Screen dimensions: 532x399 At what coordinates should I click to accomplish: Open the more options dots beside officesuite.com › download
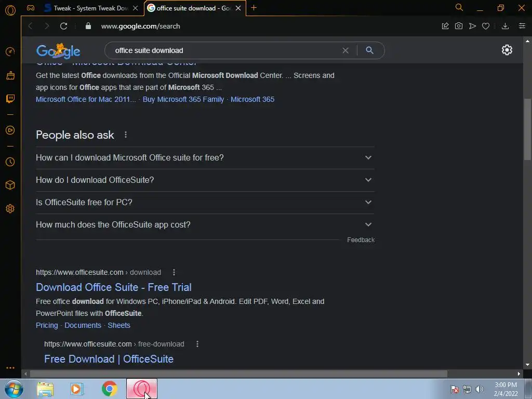click(x=174, y=272)
